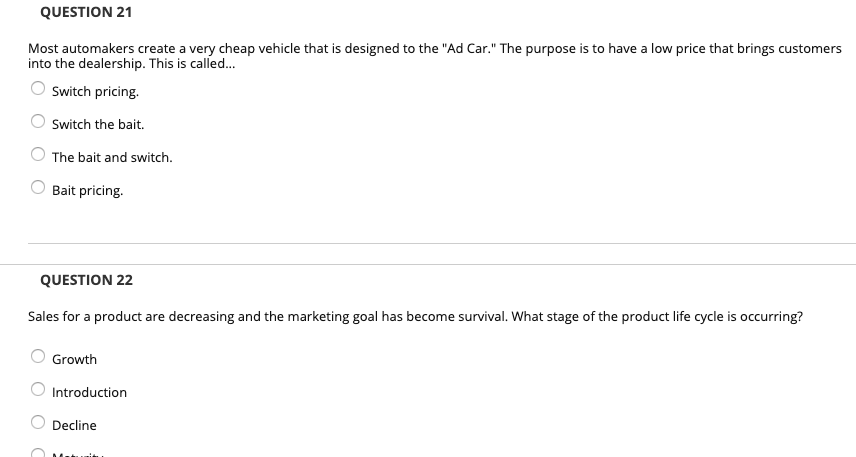Click the "Switch pricing." answer text
Image resolution: width=856 pixels, height=457 pixels.
point(96,92)
